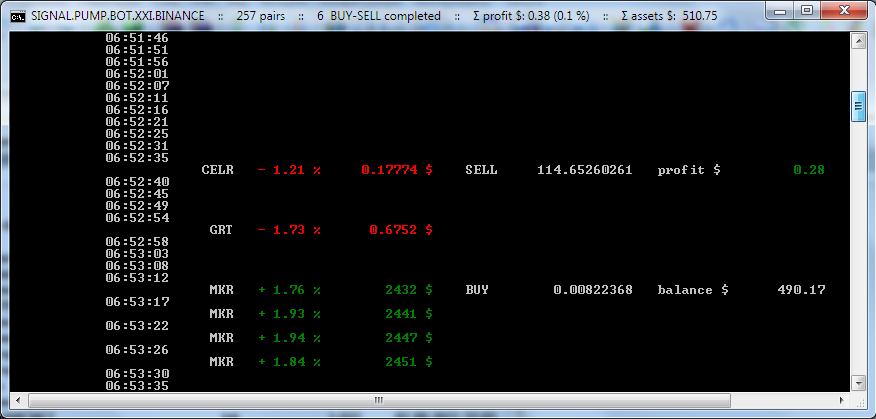Click the price 2451 $
The width and height of the screenshot is (876, 419).
tap(409, 362)
